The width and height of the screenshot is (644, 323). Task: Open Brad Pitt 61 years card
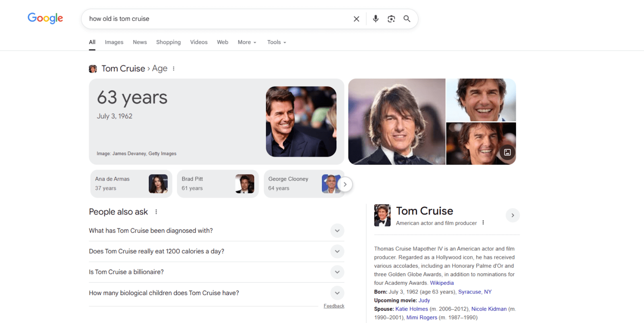218,184
